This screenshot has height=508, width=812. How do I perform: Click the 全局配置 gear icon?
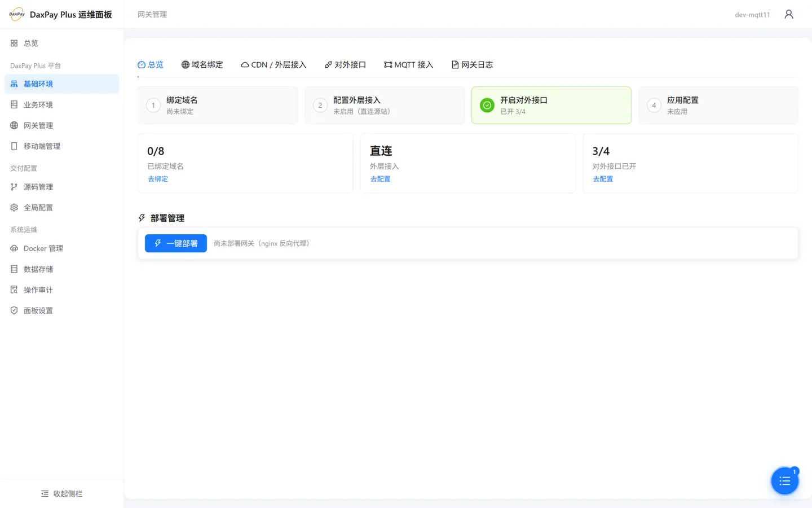pos(14,208)
